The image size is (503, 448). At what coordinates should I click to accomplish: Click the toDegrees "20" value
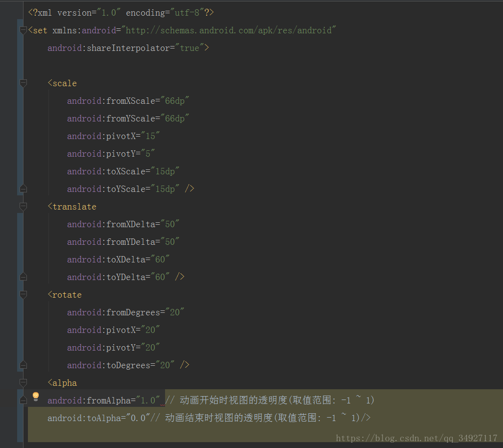(165, 365)
